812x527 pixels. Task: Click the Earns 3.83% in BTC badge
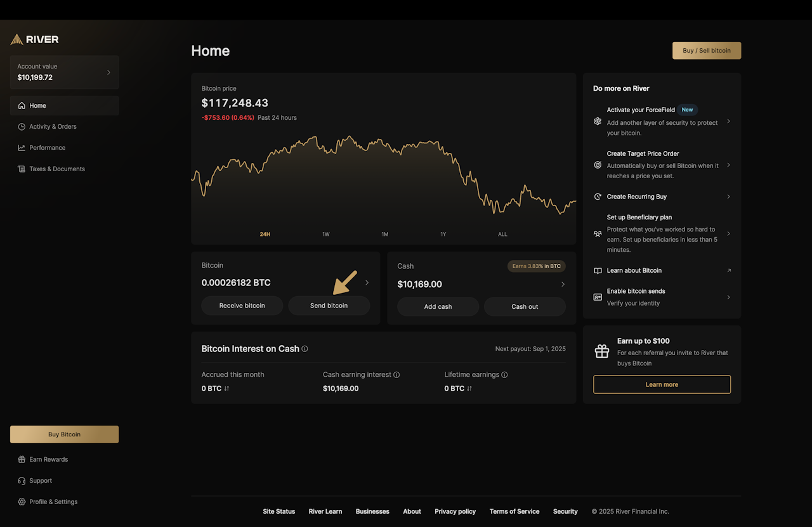[x=537, y=266]
